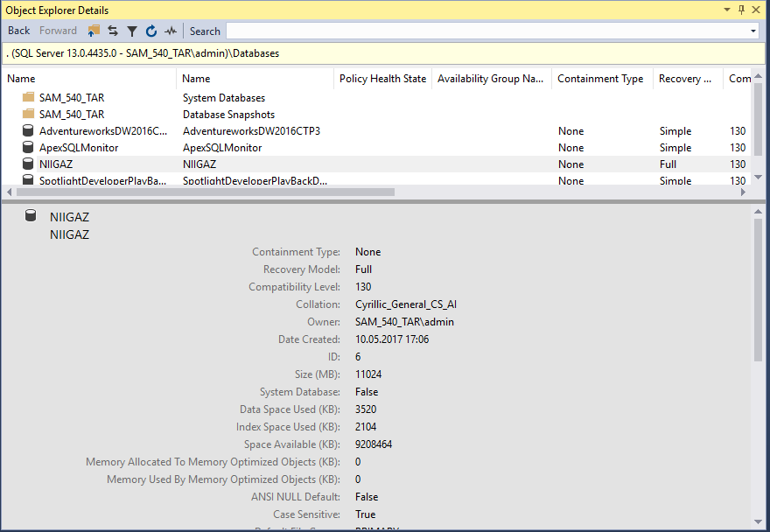Click the Compatibility Level value 130 in details
The width and height of the screenshot is (770, 532).
point(363,287)
